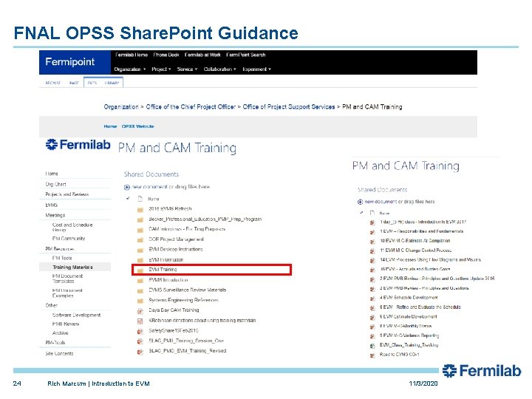Viewport: 532px width, 399px height.
Task: Click file icon for 1 EVM Responsibilities and Fundamentals
Action: tap(372, 232)
